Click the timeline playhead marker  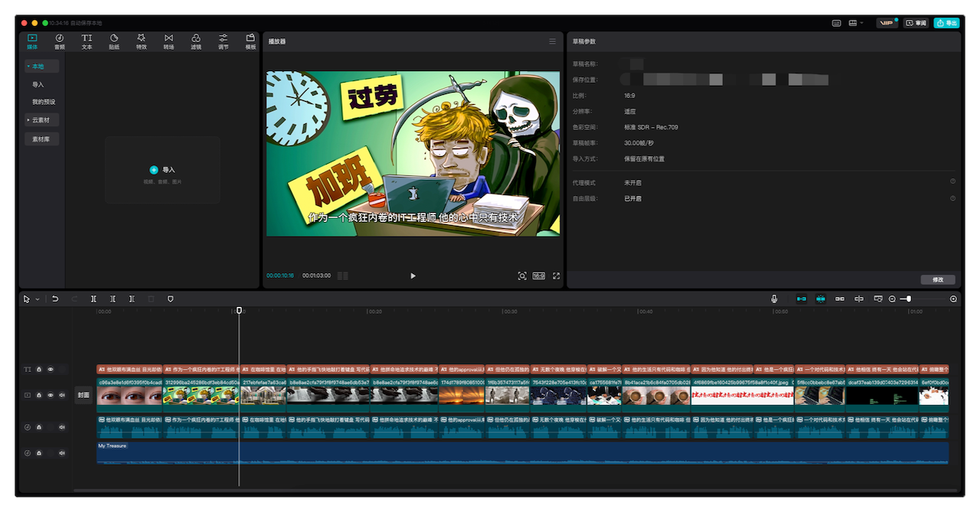(x=239, y=310)
